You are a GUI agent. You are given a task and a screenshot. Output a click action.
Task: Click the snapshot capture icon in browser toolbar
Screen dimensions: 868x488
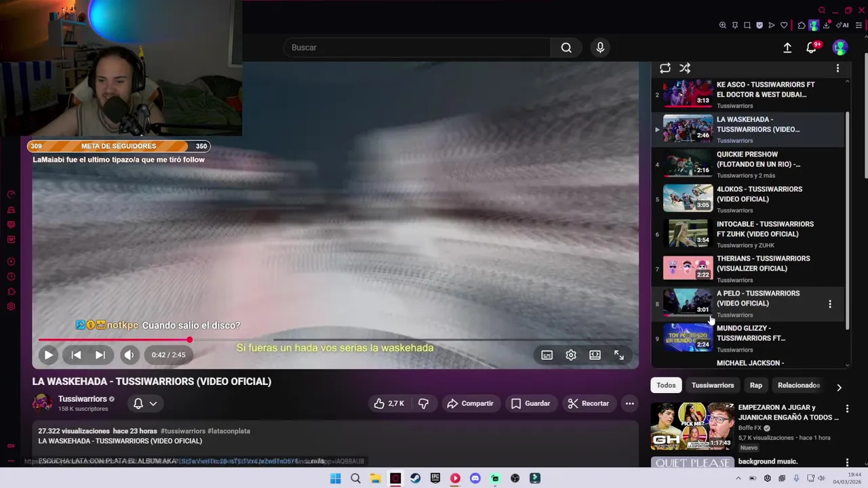coord(747,25)
